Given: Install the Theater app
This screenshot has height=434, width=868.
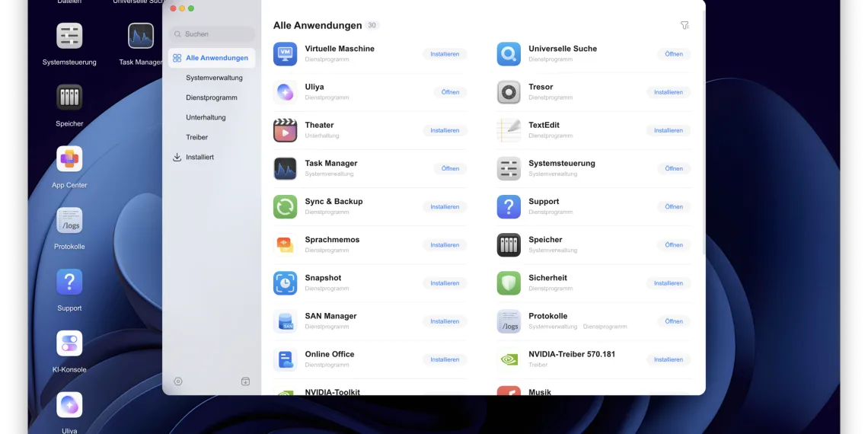Looking at the screenshot, I should coord(445,131).
